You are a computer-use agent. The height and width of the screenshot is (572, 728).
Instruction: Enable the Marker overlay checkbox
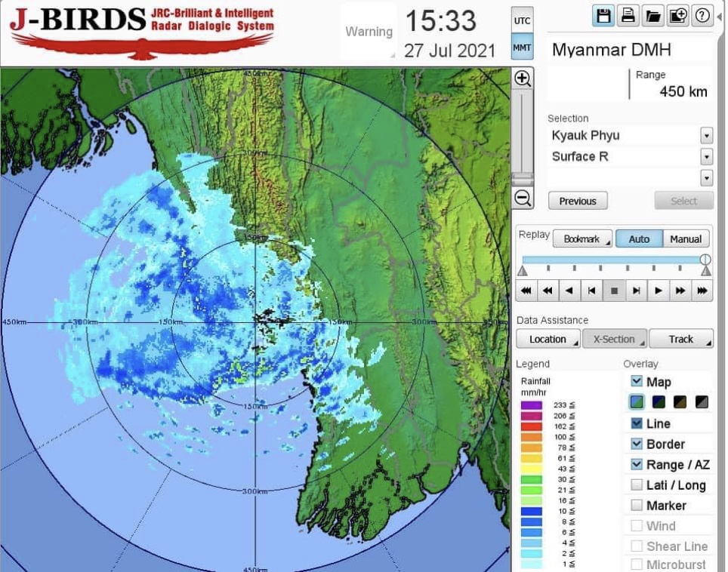tap(637, 506)
